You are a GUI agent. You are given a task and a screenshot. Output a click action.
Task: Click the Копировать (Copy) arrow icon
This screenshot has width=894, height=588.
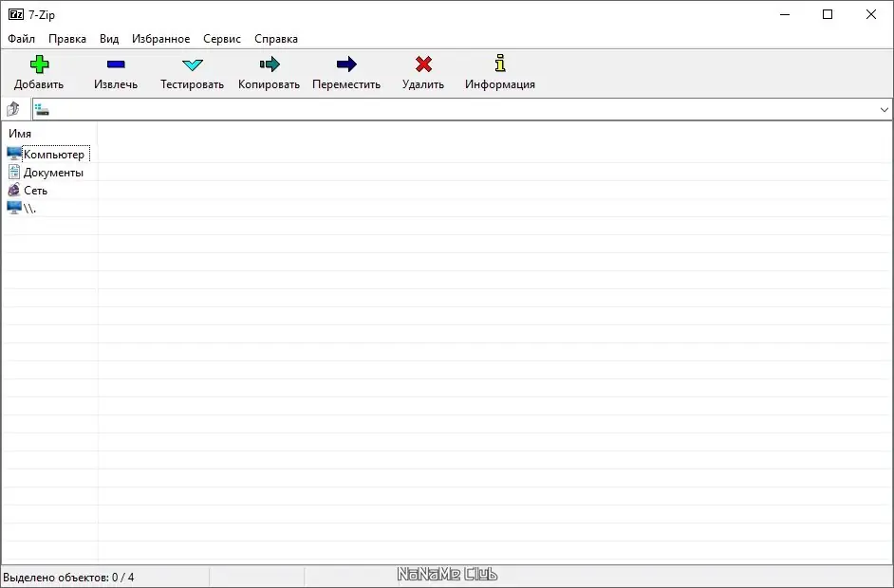(269, 64)
